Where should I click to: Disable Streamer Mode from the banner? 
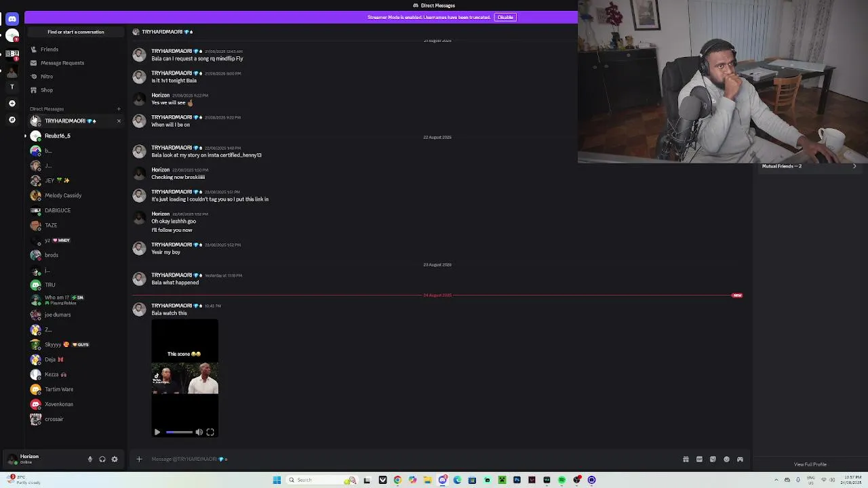tap(505, 17)
